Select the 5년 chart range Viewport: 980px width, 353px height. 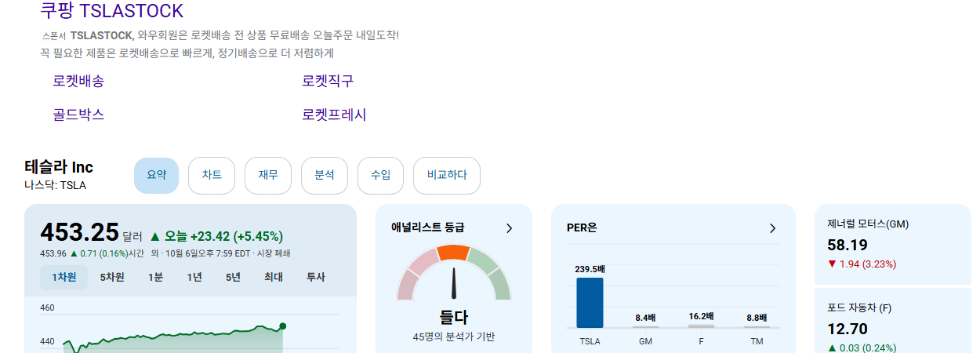[233, 277]
